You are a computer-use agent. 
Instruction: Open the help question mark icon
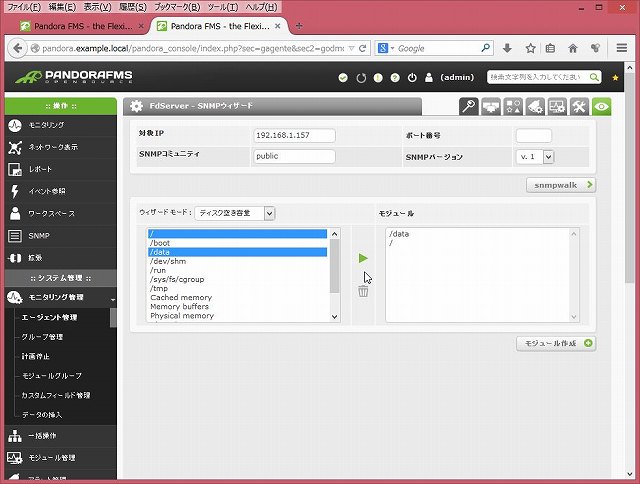[395, 78]
